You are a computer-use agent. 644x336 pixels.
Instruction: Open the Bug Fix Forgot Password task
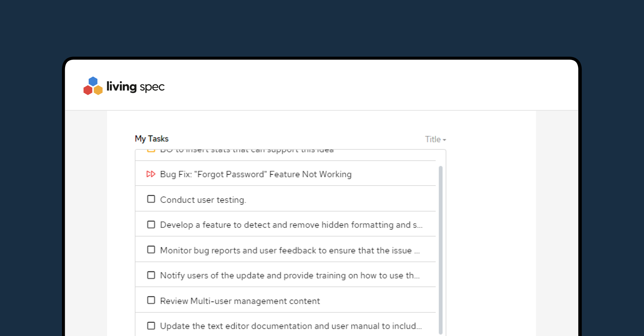(256, 174)
